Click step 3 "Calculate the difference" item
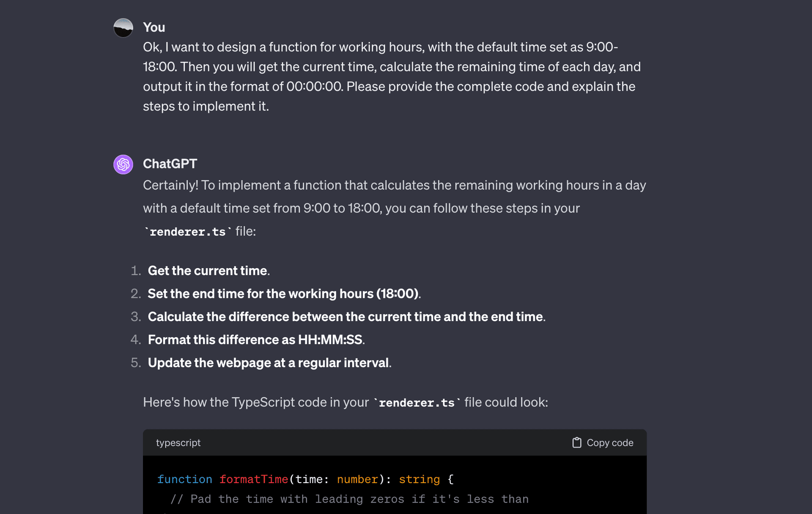 coord(345,317)
